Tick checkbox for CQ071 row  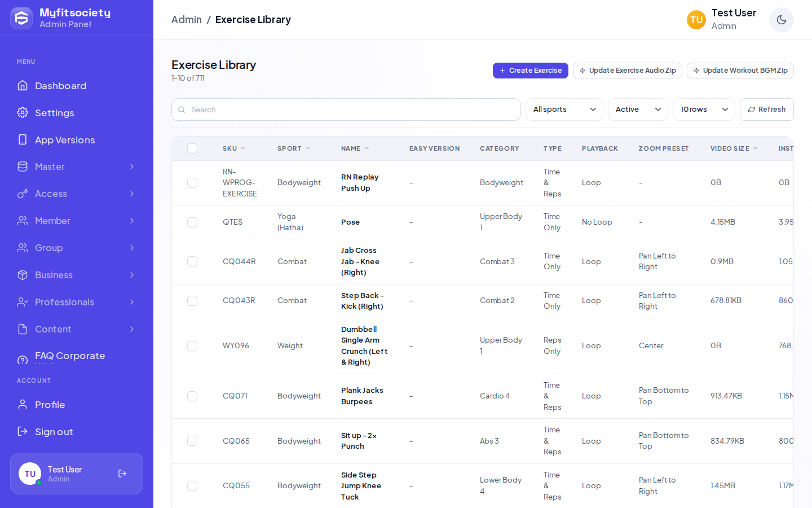point(192,396)
